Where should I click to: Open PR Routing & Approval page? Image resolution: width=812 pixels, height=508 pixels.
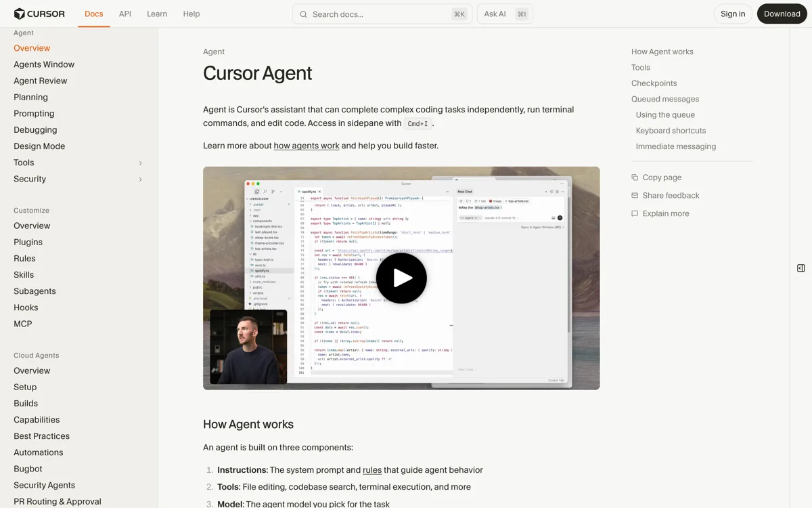click(58, 501)
